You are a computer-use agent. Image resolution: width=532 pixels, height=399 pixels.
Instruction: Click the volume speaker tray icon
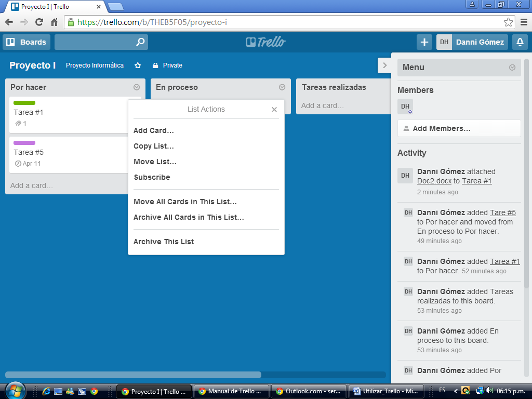click(489, 391)
